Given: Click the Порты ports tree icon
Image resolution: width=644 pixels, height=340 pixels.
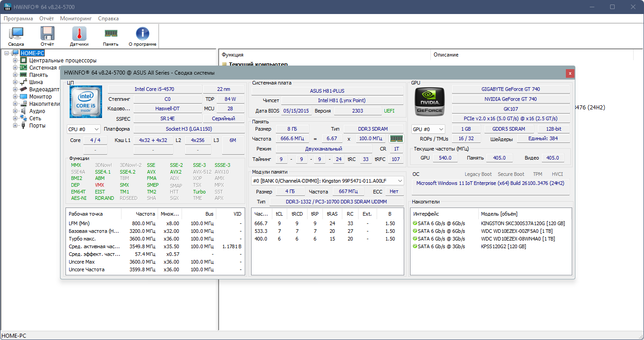Looking at the screenshot, I should (23, 126).
